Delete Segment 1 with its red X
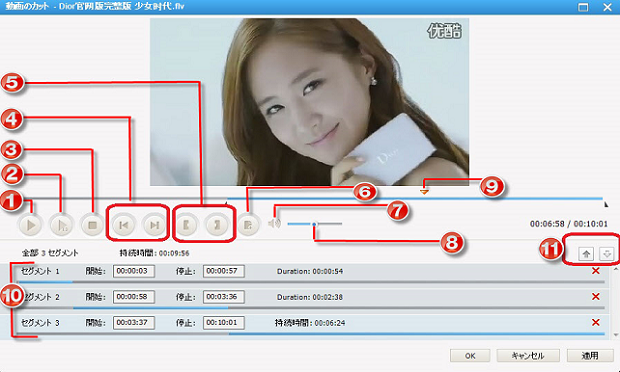This screenshot has width=620, height=372. (595, 271)
